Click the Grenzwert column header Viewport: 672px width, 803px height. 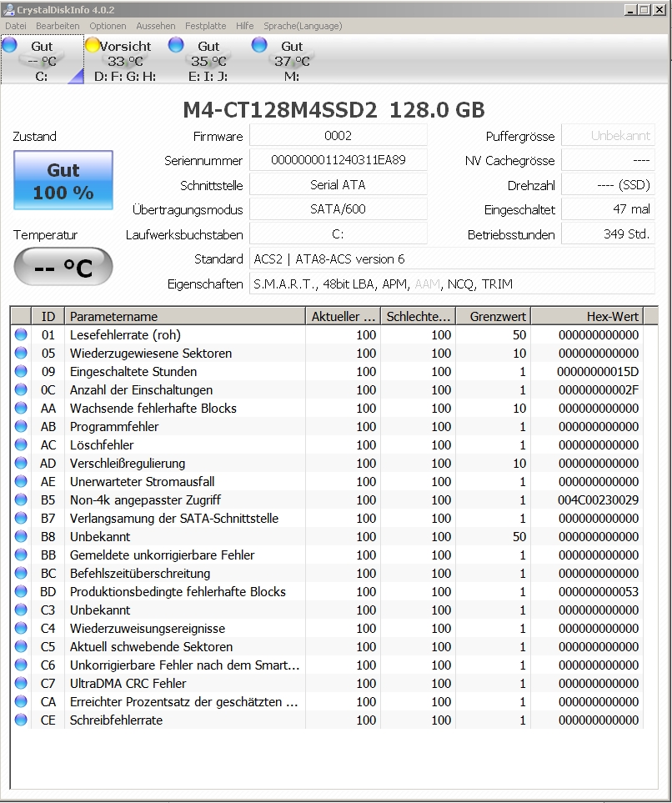tap(494, 317)
